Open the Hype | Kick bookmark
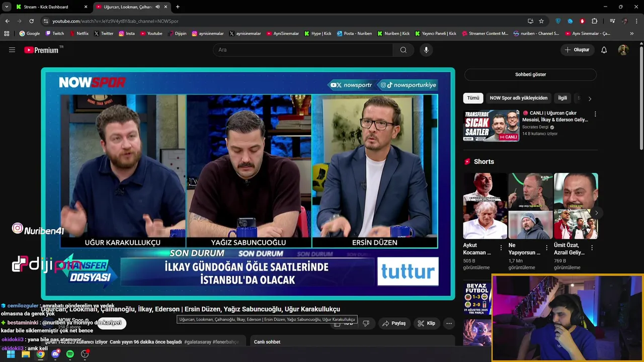 click(x=318, y=34)
